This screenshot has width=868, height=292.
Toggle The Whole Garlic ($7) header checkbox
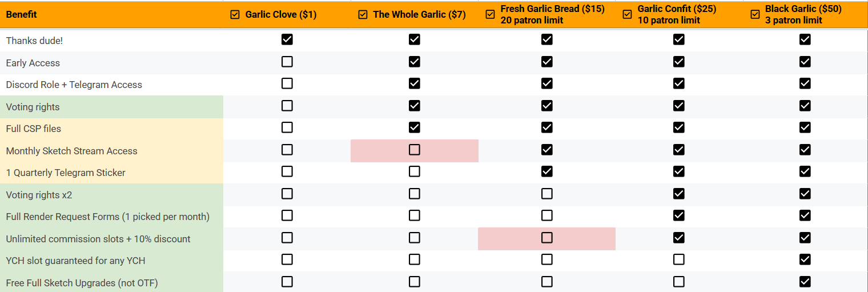(363, 15)
